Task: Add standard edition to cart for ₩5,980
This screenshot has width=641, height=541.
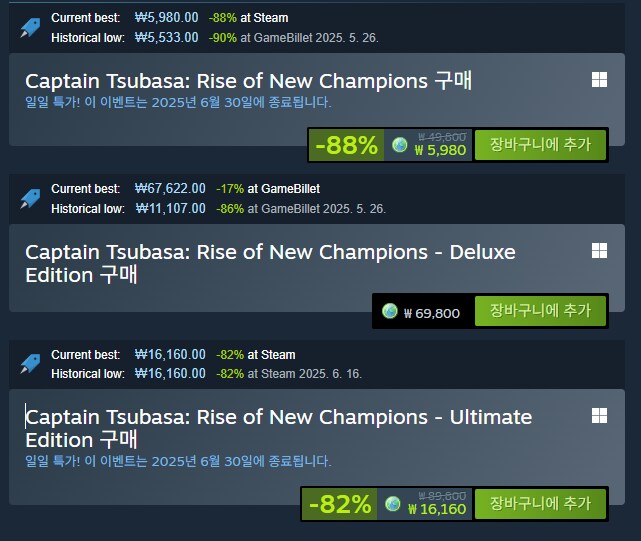Action: [540, 145]
